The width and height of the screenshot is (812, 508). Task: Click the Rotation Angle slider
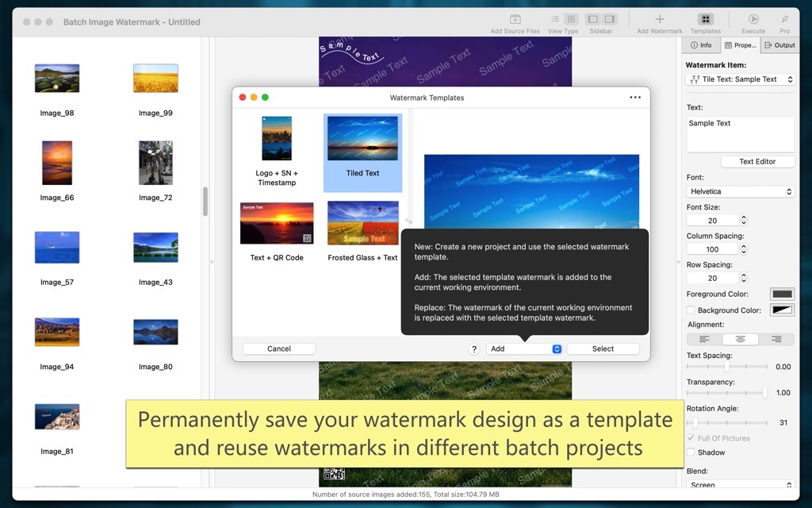727,422
